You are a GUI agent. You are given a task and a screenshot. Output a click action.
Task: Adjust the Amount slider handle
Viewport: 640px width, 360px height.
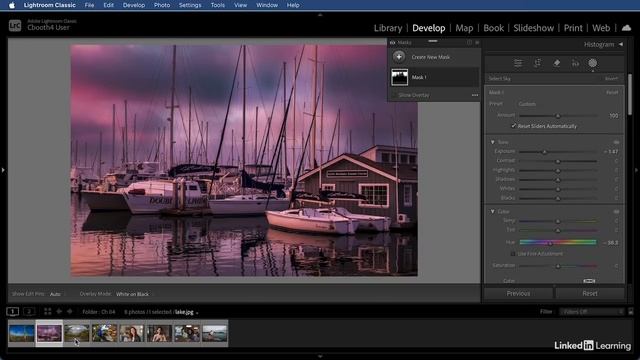click(558, 116)
